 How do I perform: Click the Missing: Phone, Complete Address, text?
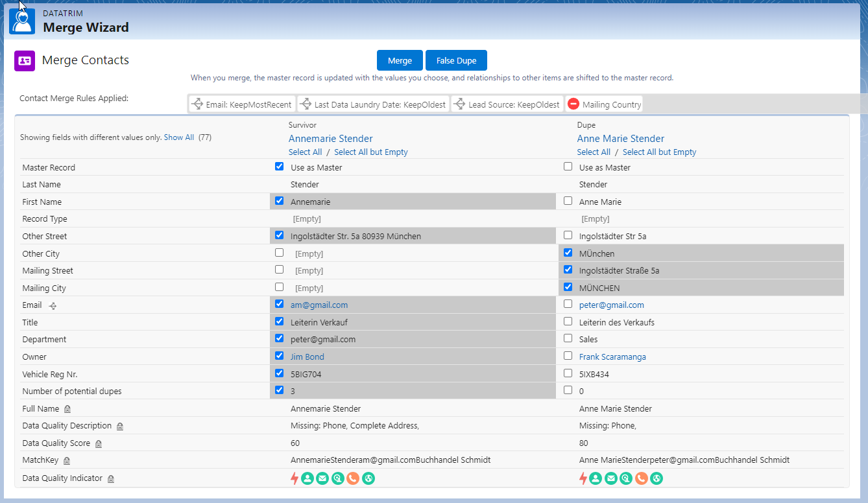[355, 426]
